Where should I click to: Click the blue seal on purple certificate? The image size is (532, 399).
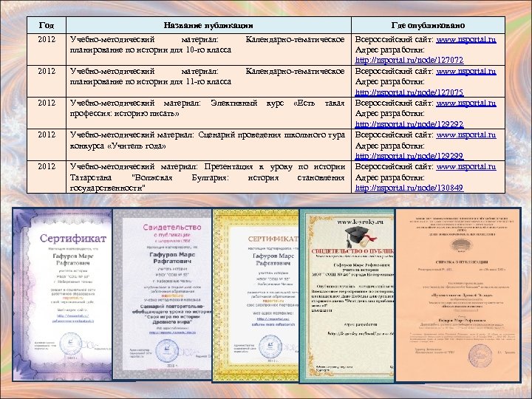point(70,344)
